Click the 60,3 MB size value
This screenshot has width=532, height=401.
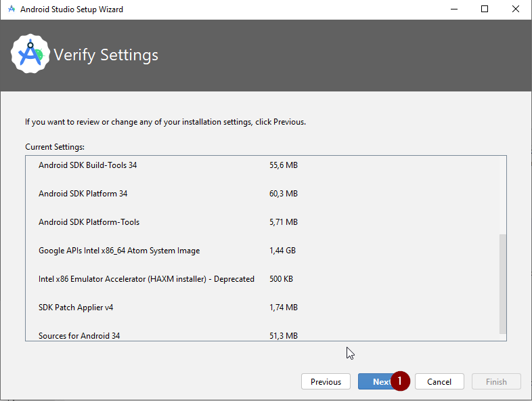coord(284,194)
